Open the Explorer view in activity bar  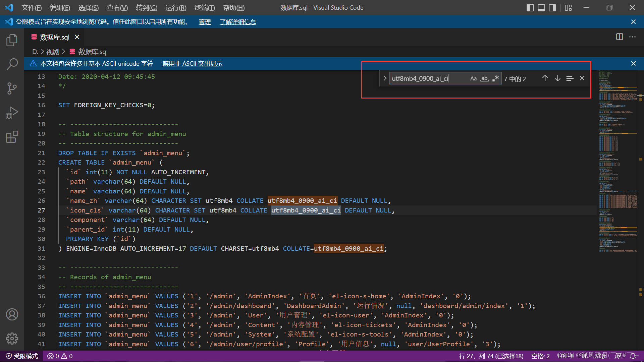coord(12,40)
